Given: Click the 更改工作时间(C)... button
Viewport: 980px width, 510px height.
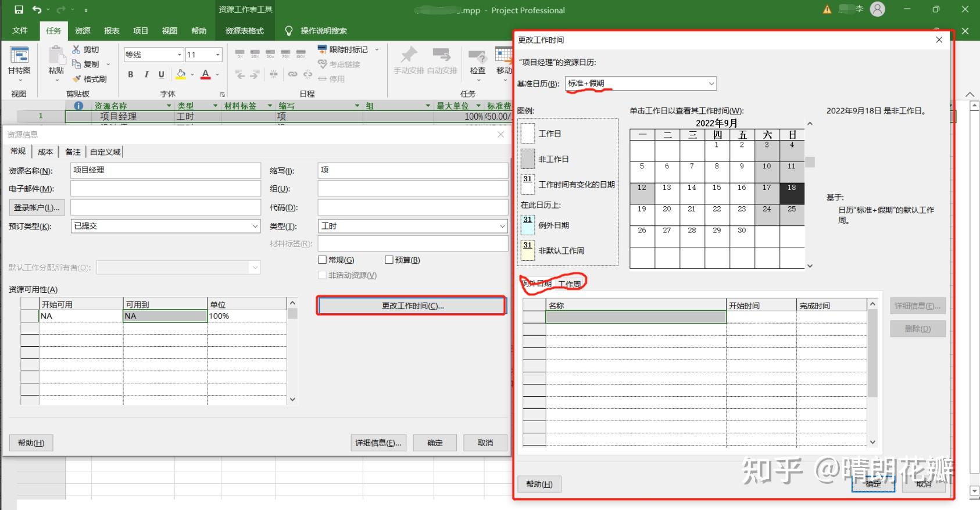Looking at the screenshot, I should (x=412, y=306).
